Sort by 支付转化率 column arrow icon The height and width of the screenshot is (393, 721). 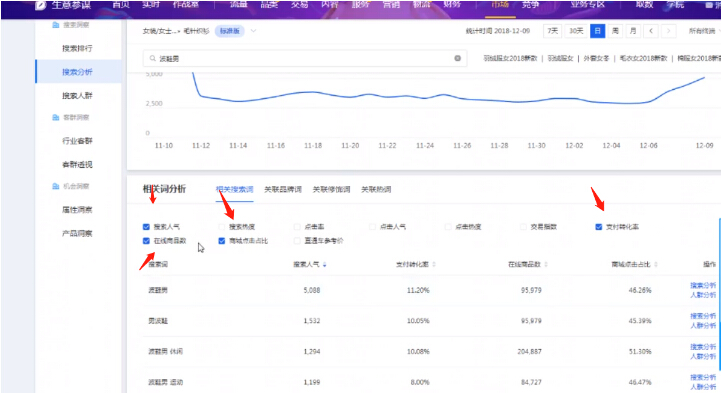(434, 264)
